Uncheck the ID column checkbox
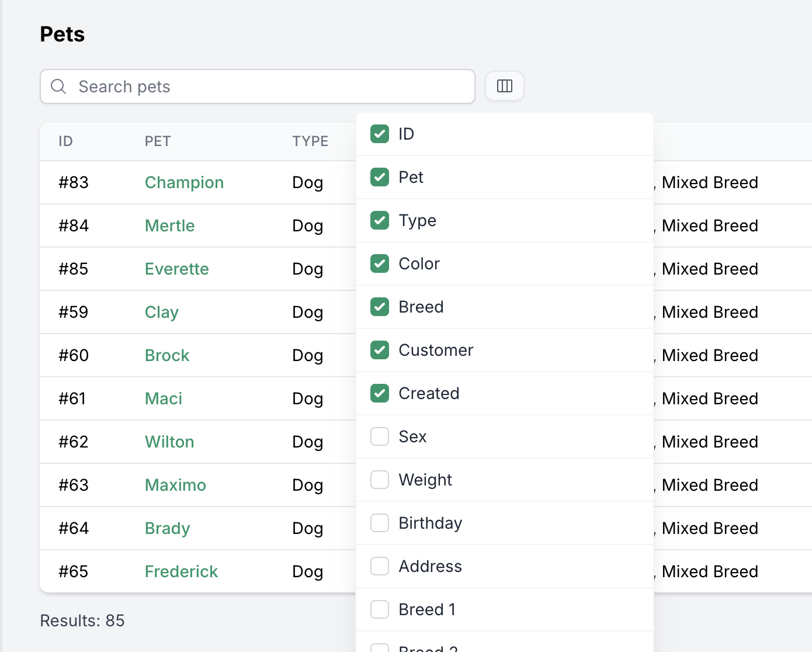This screenshot has height=652, width=812. tap(380, 134)
